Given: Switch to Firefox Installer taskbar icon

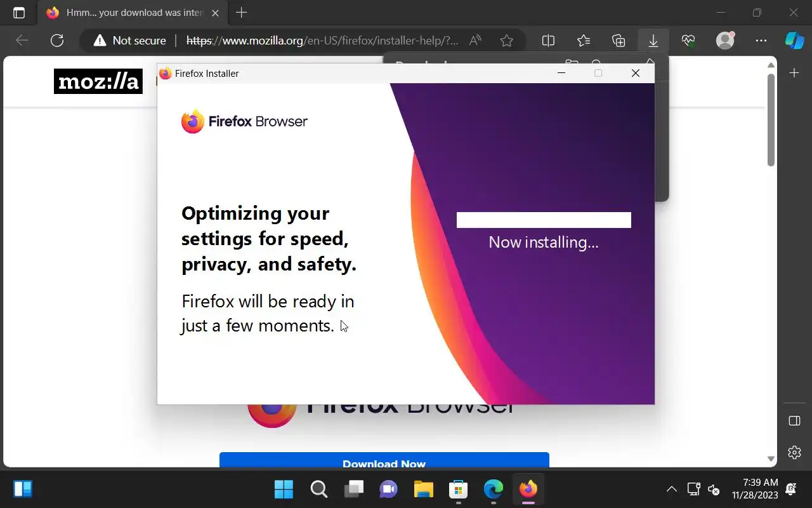Looking at the screenshot, I should (528, 489).
